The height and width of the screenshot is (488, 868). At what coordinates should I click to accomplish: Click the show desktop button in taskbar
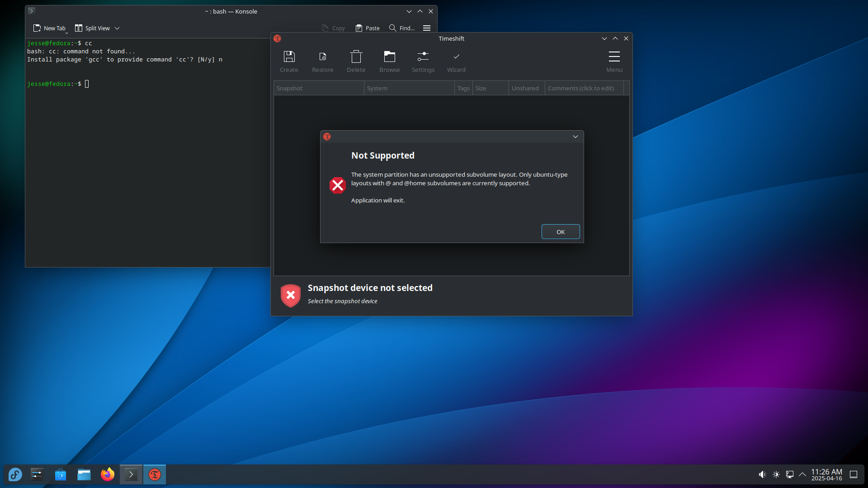pyautogui.click(x=854, y=474)
